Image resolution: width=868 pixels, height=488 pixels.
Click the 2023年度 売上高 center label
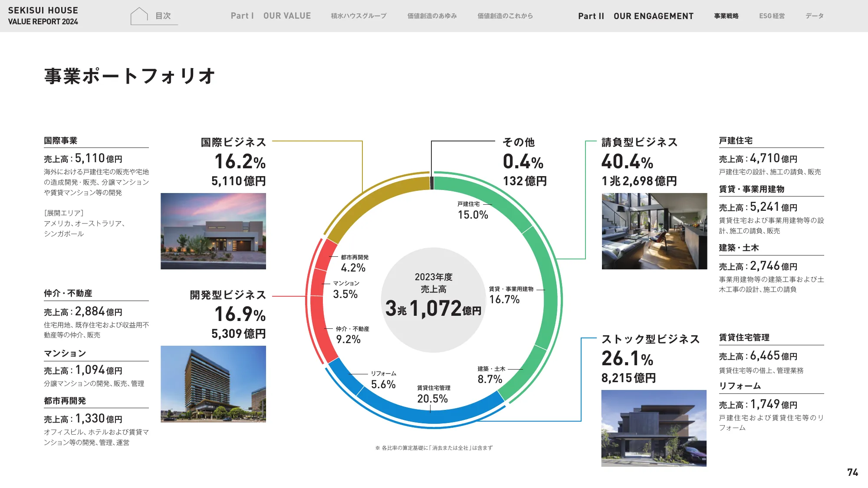[x=433, y=283]
